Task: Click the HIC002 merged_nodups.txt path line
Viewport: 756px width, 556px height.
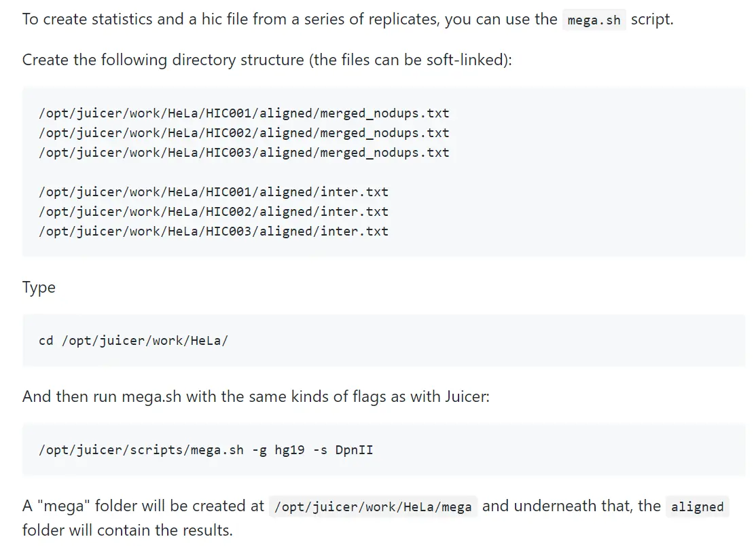Action: (244, 133)
